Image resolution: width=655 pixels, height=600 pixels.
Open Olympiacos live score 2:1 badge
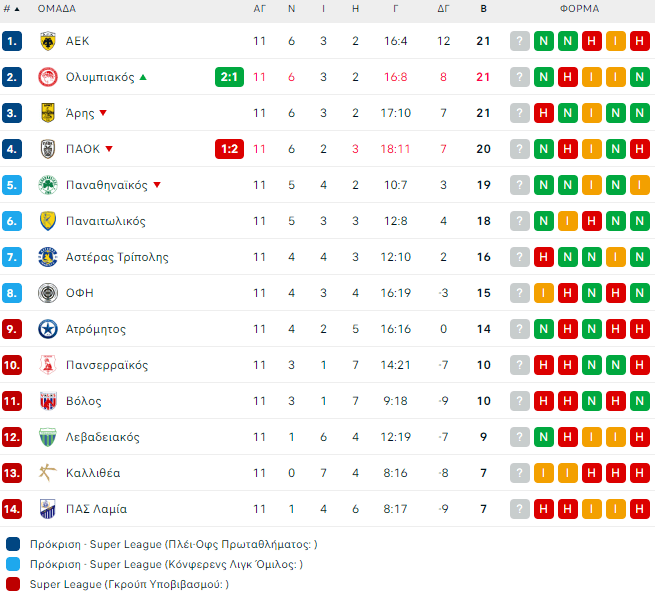coord(229,77)
